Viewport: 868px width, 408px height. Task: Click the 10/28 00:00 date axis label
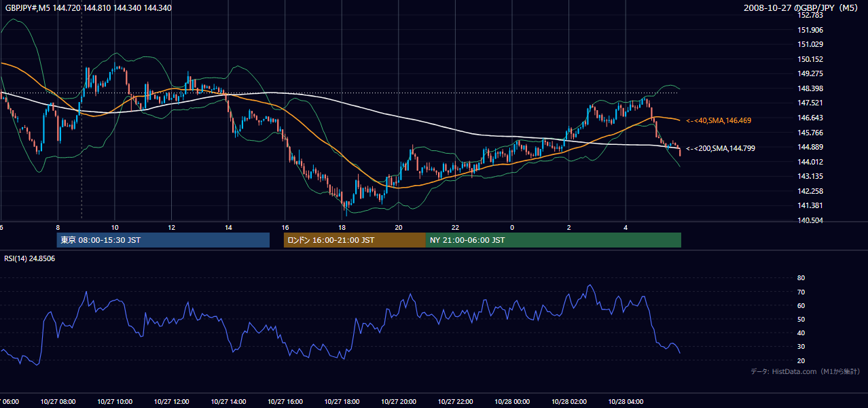pyautogui.click(x=512, y=402)
